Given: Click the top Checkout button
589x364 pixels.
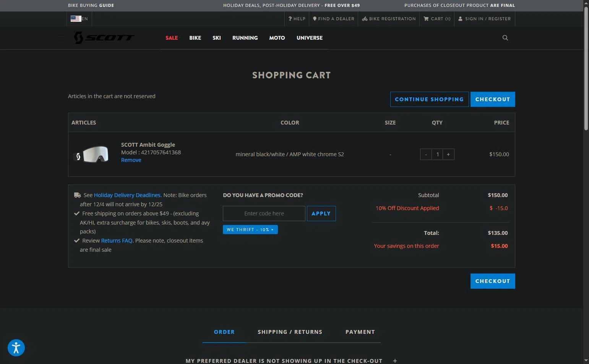Looking at the screenshot, I should tap(493, 99).
